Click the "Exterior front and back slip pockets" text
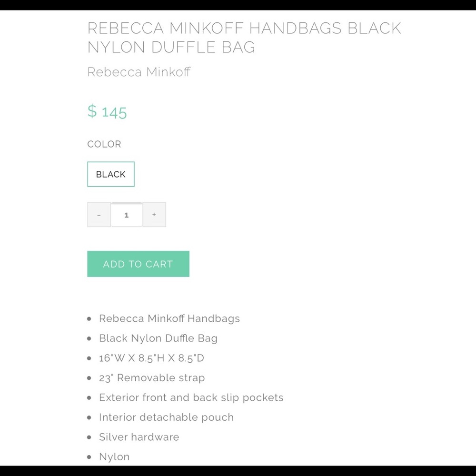Viewport: 476px width, 476px height. point(191,397)
